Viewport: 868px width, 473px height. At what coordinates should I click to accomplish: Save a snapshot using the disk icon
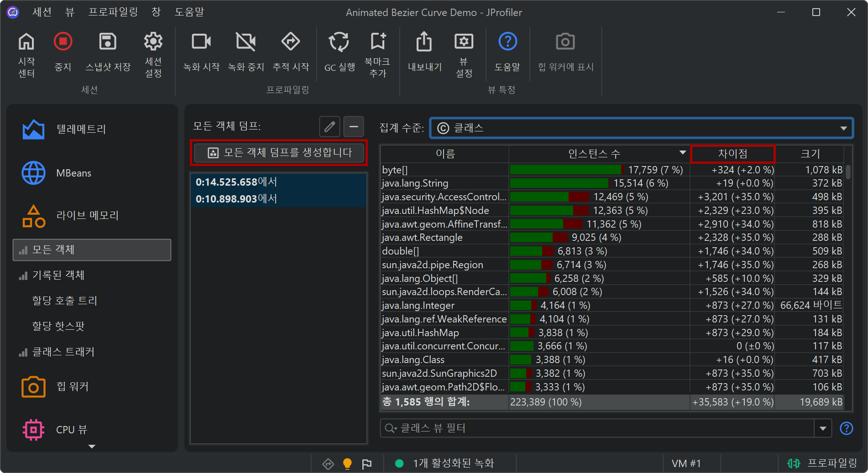(x=108, y=42)
